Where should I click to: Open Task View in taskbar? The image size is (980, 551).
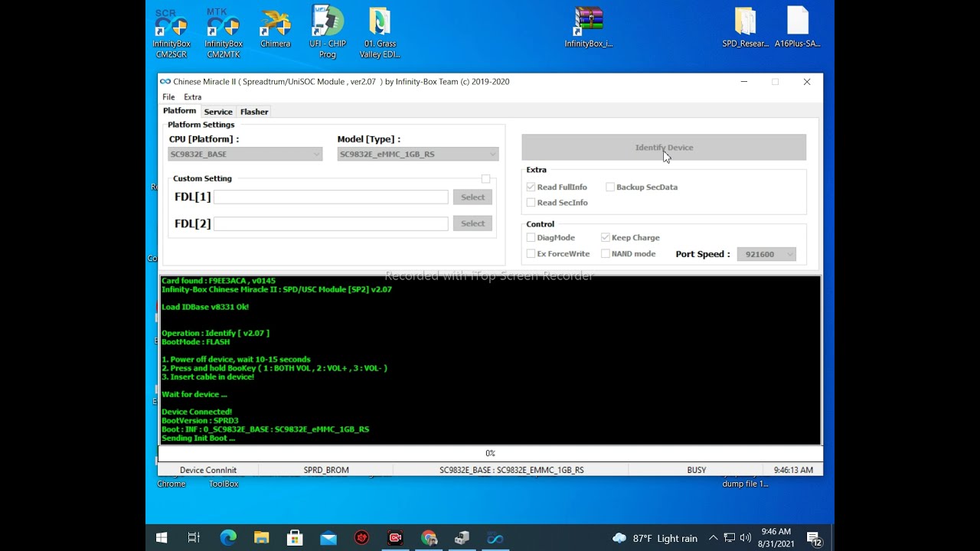coord(194,538)
